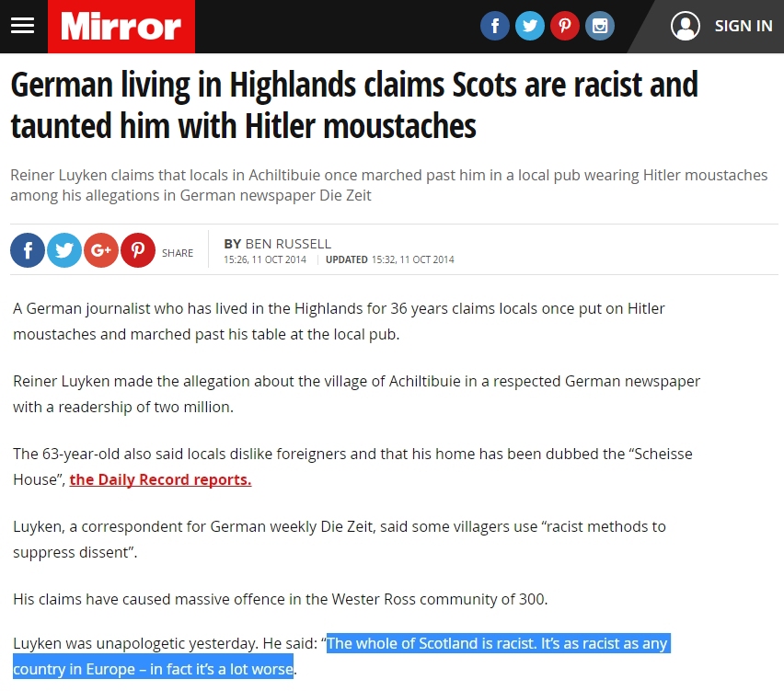Visit Mirror's Twitter page in header

tap(529, 26)
